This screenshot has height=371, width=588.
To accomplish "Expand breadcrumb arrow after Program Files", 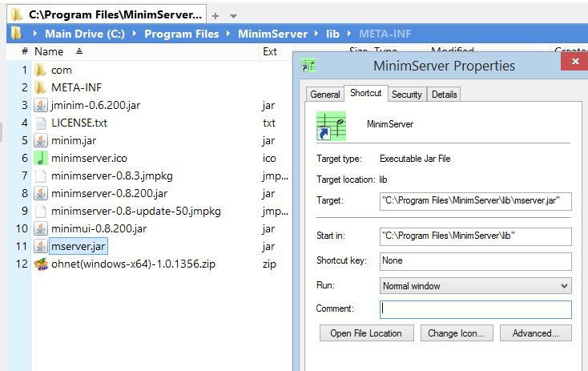I will click(228, 34).
